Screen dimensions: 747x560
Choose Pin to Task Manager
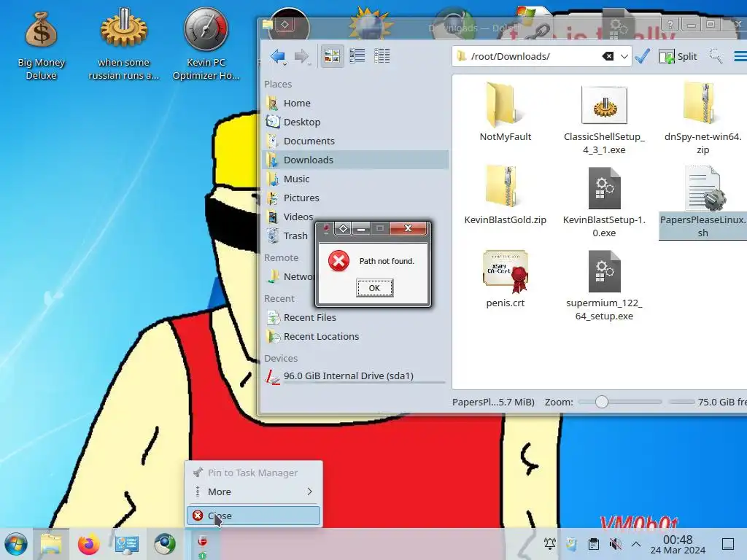click(x=253, y=472)
